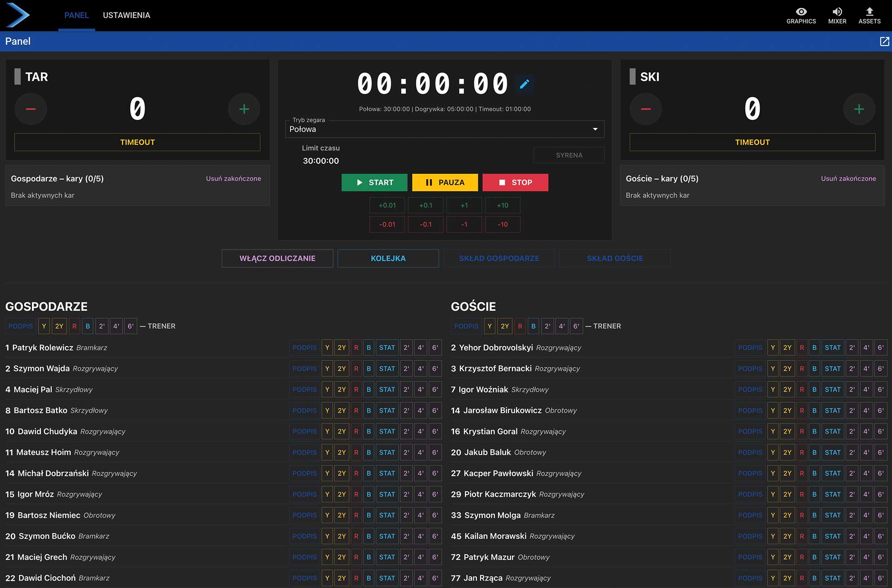The width and height of the screenshot is (892, 588).
Task: Click the app logo arrow
Action: point(18,15)
